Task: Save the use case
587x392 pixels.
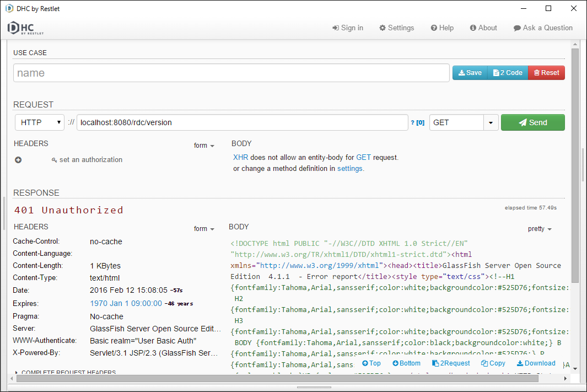Action: coord(470,73)
